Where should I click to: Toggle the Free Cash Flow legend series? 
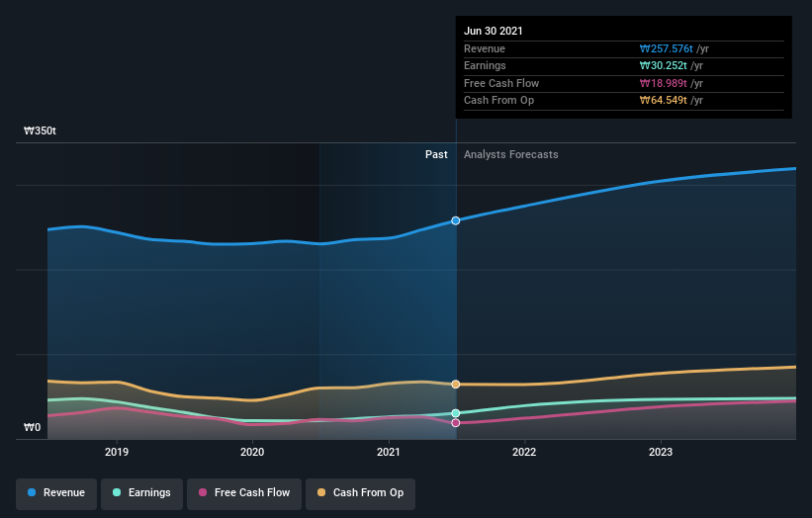pos(244,493)
